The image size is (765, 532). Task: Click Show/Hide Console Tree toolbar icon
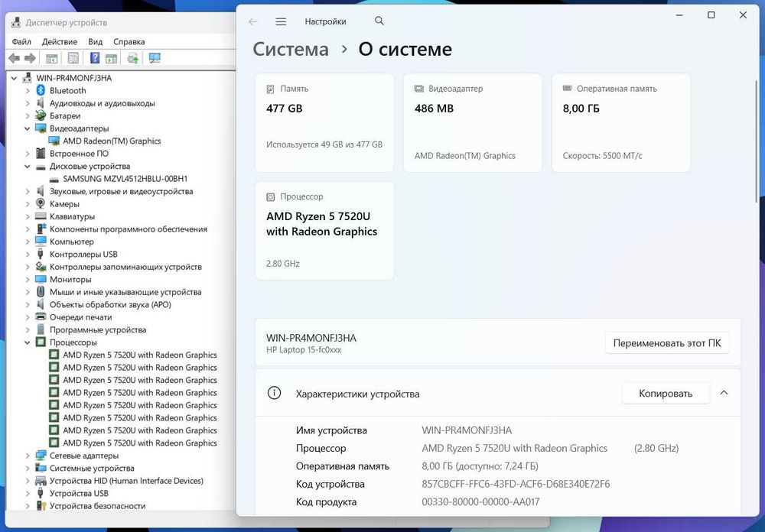coord(52,59)
